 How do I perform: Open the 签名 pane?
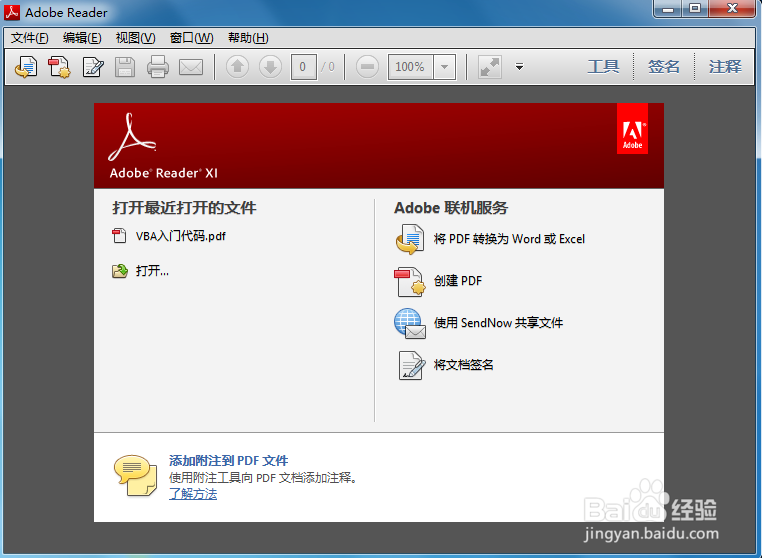[x=664, y=67]
